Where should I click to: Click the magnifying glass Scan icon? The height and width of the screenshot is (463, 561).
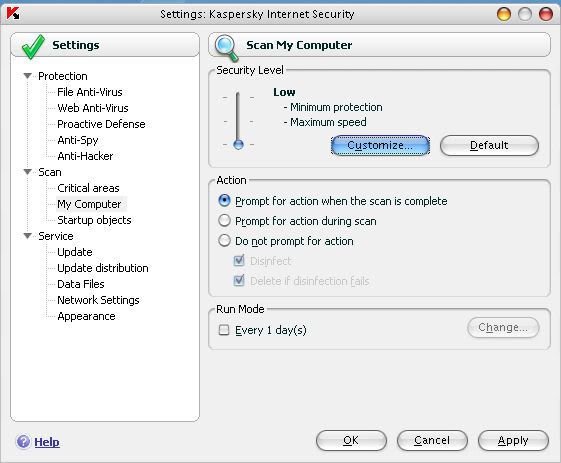[x=226, y=48]
